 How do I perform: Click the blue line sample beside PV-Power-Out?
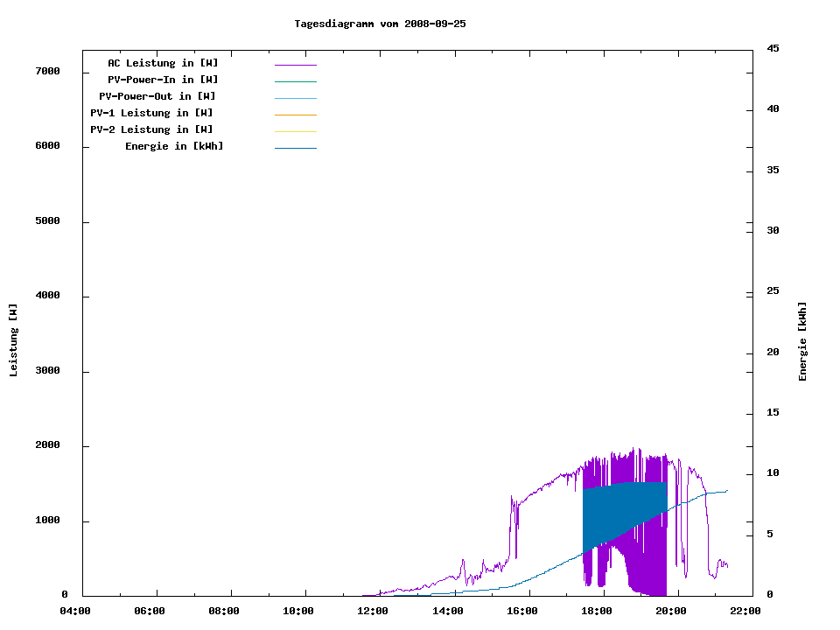point(295,98)
